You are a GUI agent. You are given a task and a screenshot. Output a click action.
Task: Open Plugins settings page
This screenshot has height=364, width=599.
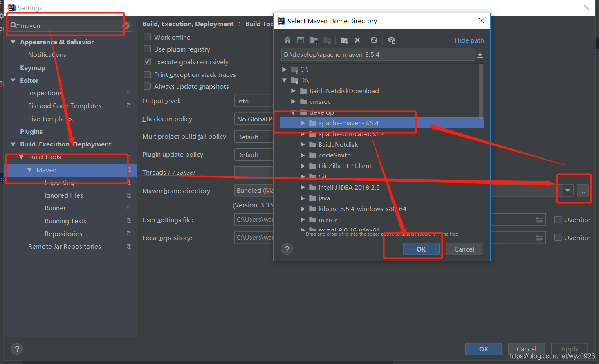(31, 132)
